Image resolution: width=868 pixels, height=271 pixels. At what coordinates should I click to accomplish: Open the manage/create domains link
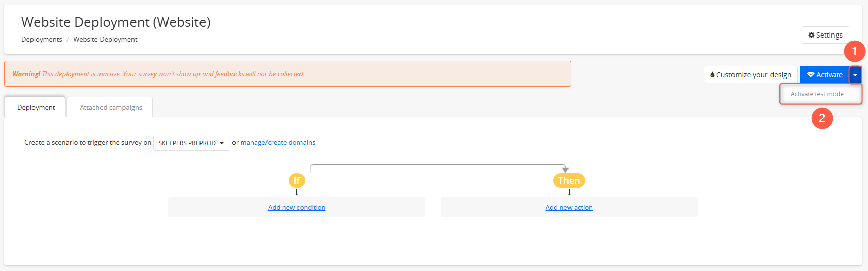coord(278,143)
